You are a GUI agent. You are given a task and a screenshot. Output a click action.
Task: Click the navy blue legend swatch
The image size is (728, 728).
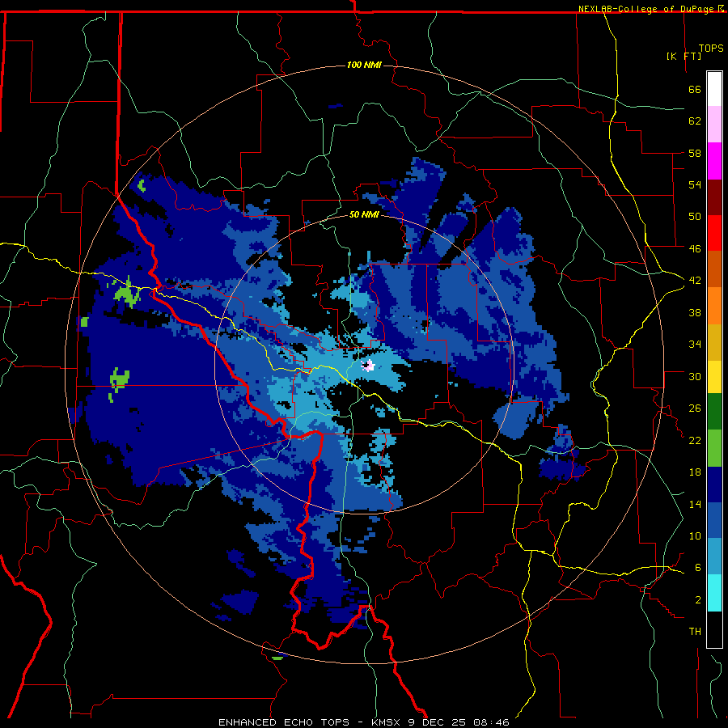(x=714, y=485)
